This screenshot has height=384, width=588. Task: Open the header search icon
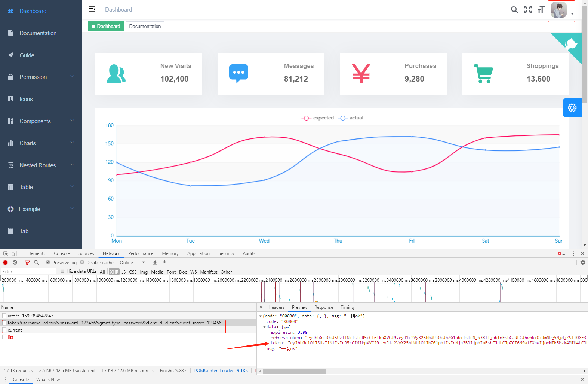point(514,10)
